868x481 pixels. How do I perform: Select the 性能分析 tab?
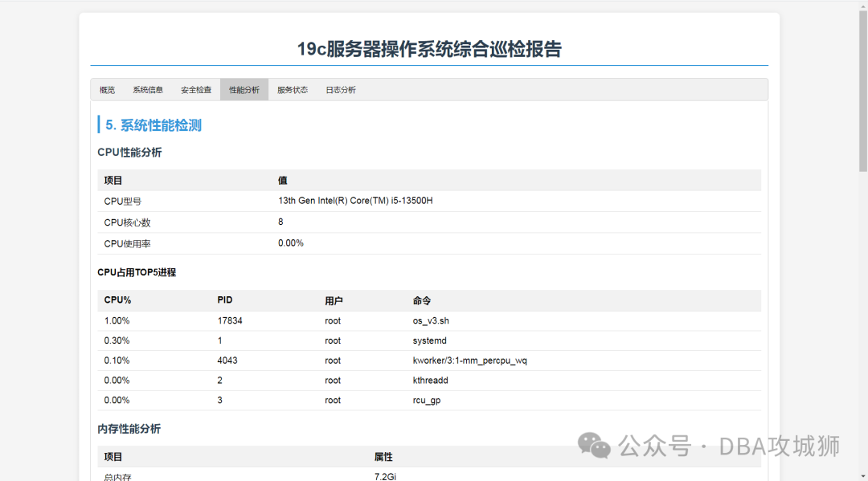tap(244, 90)
